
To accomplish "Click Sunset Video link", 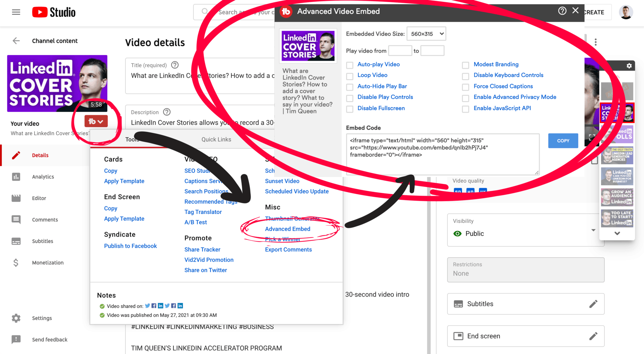I will coord(282,181).
